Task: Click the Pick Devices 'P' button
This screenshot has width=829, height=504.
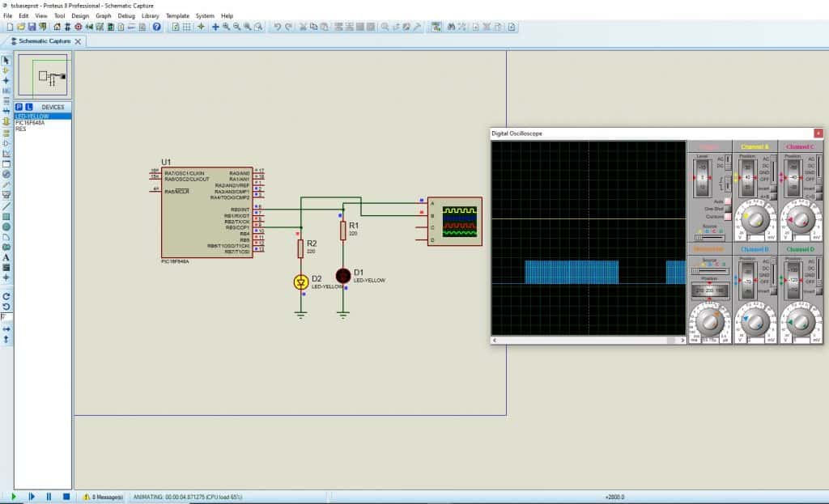Action: click(19, 107)
